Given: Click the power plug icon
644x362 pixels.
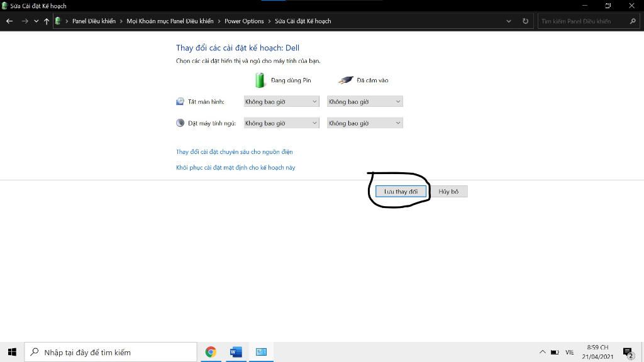Looking at the screenshot, I should (345, 80).
